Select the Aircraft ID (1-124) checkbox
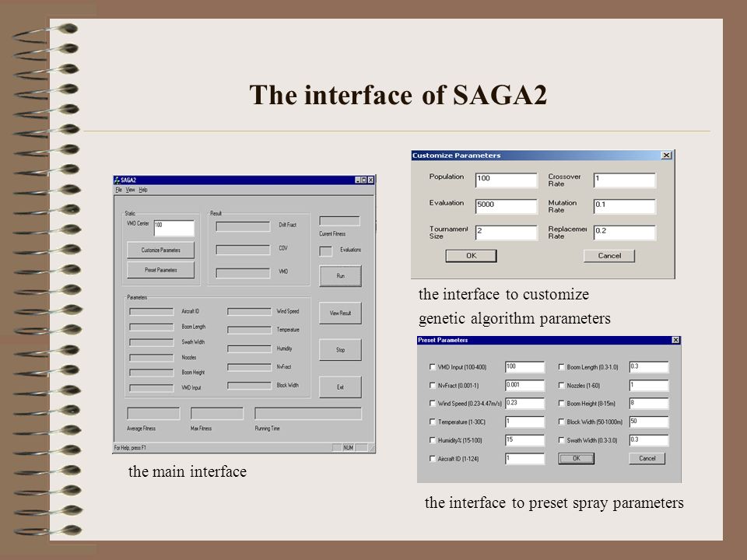The height and width of the screenshot is (560, 747). click(x=433, y=459)
